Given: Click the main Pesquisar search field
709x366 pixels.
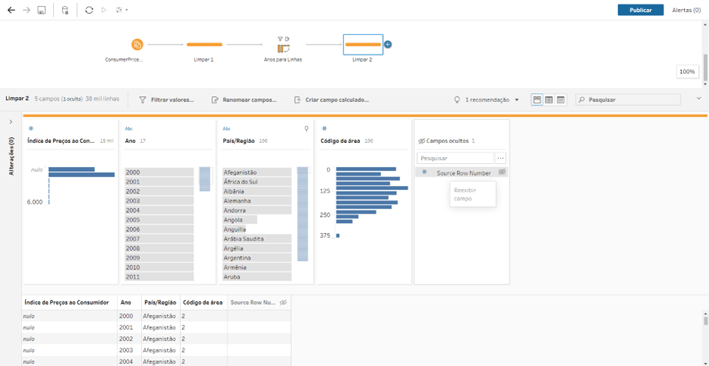Looking at the screenshot, I should (628, 100).
